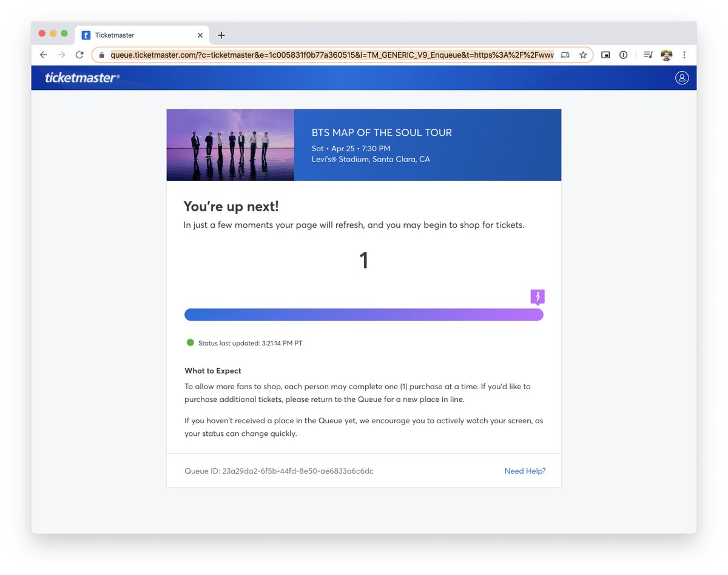Close the Ticketmaster tab
The image size is (728, 575).
[x=200, y=35]
